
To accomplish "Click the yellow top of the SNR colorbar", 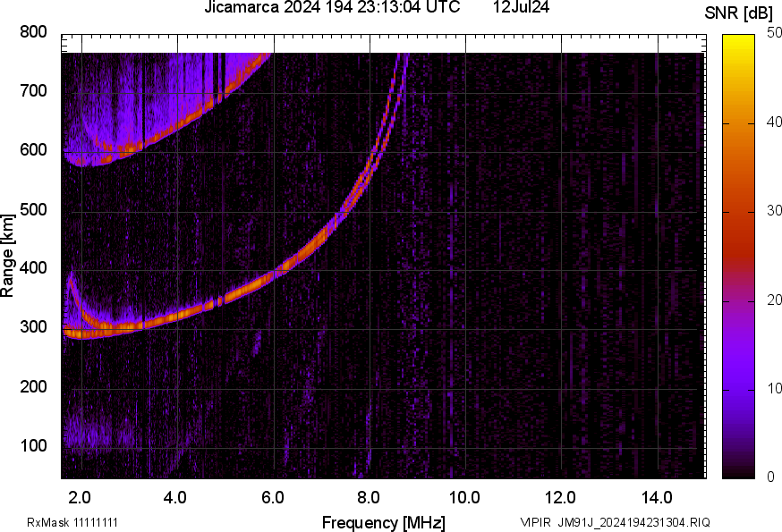I will click(738, 40).
